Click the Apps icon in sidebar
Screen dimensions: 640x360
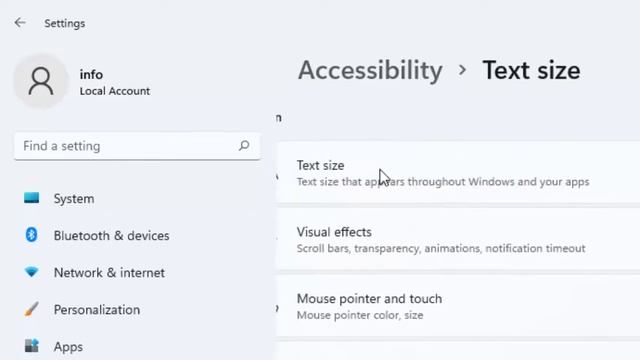coord(31,346)
